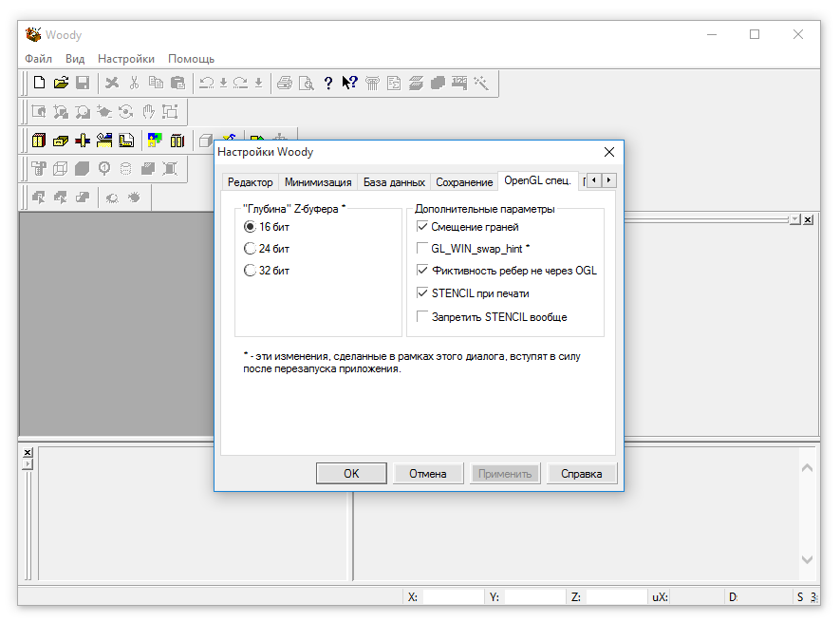Activate the context help arrow-question icon

point(350,83)
